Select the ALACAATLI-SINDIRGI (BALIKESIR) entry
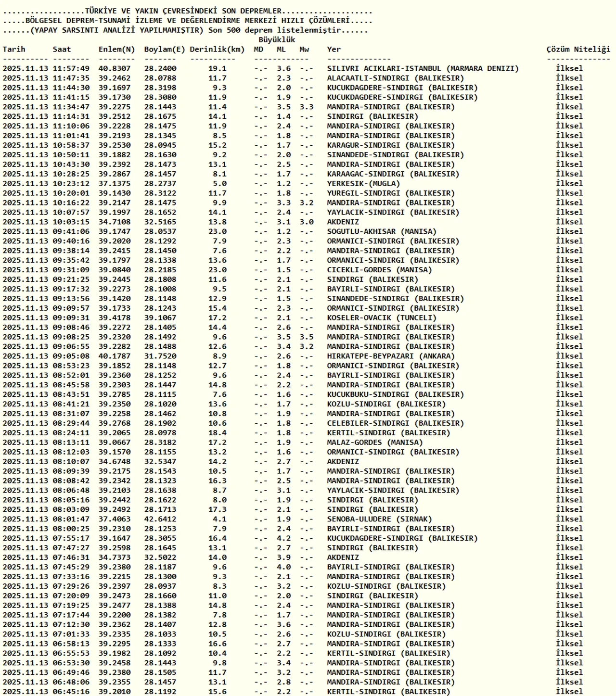The width and height of the screenshot is (616, 696). point(395,78)
